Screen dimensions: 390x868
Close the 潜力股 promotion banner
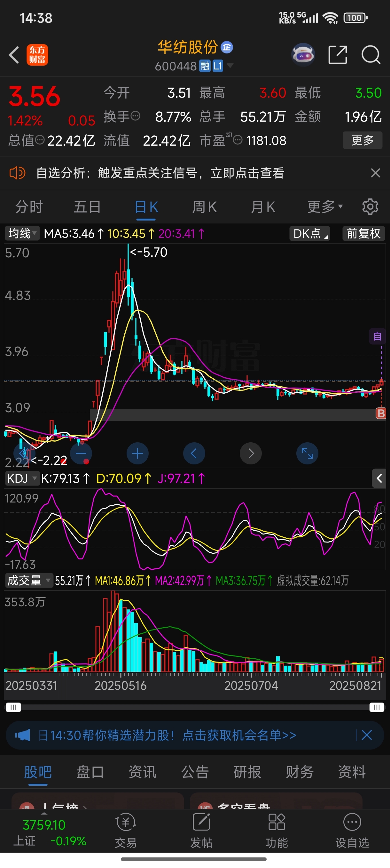pos(366,735)
